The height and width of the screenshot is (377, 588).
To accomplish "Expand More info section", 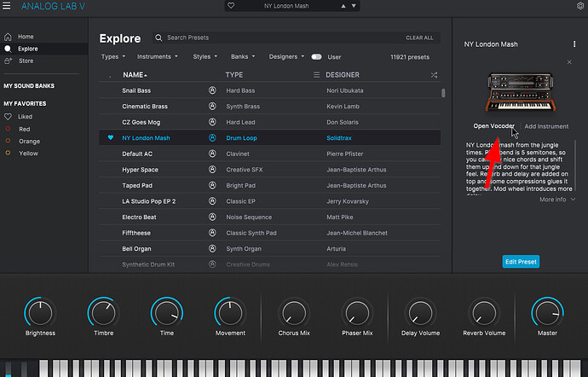I will (556, 200).
